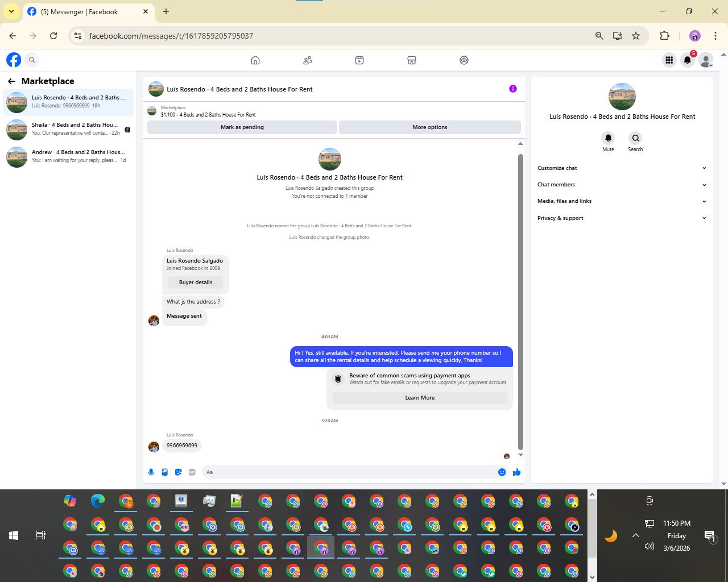Open Windows notification center icon

[x=710, y=535]
